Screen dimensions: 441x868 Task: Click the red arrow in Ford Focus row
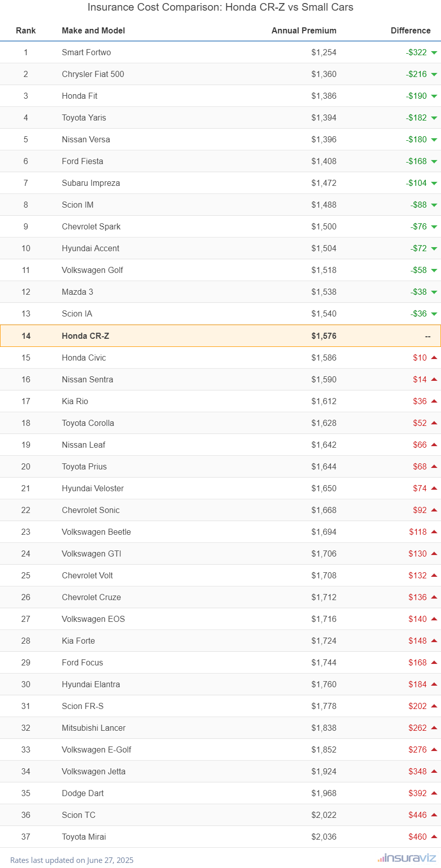point(434,662)
